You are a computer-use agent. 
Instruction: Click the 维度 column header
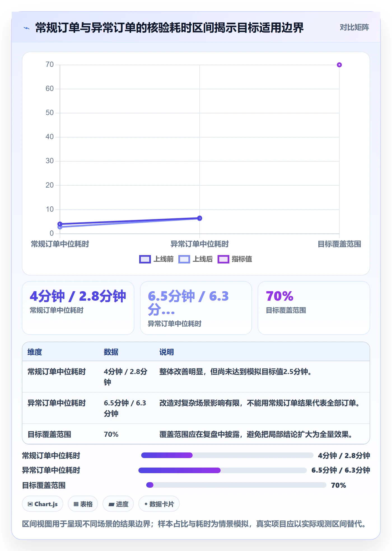pyautogui.click(x=35, y=352)
